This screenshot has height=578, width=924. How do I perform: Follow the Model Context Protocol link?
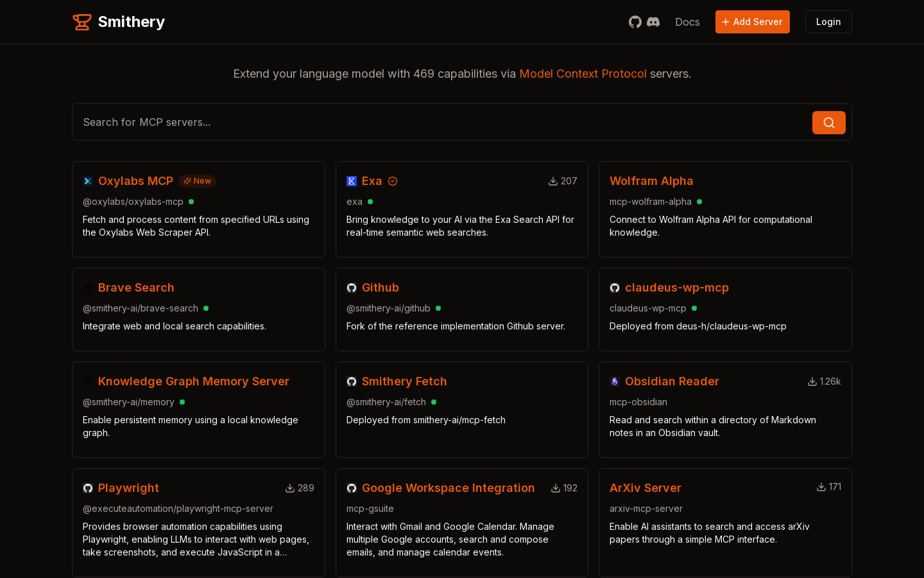tap(583, 74)
